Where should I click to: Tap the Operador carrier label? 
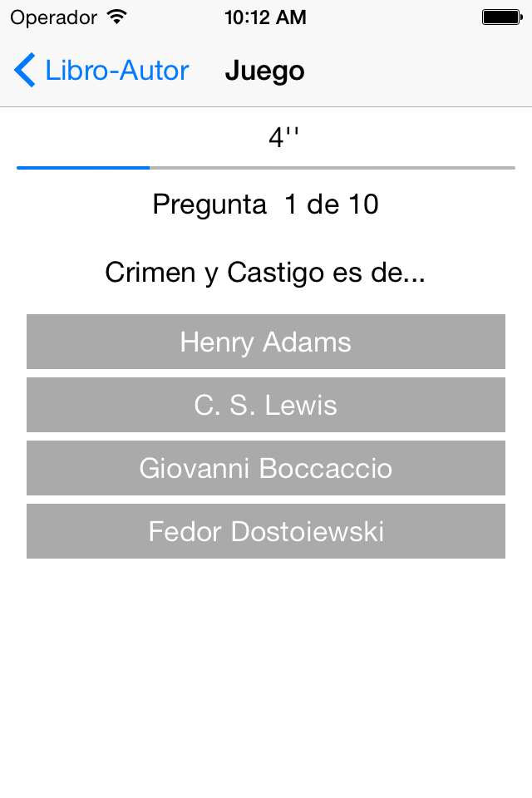pyautogui.click(x=53, y=17)
